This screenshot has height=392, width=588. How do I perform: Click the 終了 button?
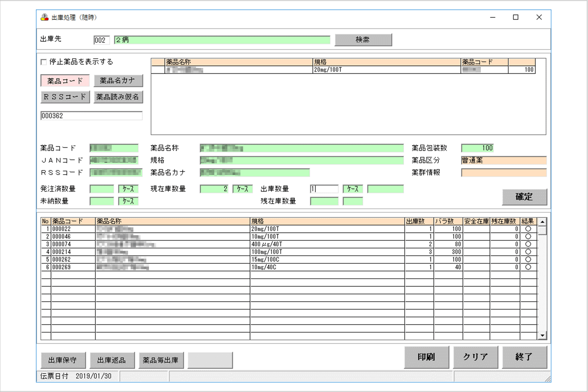point(524,357)
